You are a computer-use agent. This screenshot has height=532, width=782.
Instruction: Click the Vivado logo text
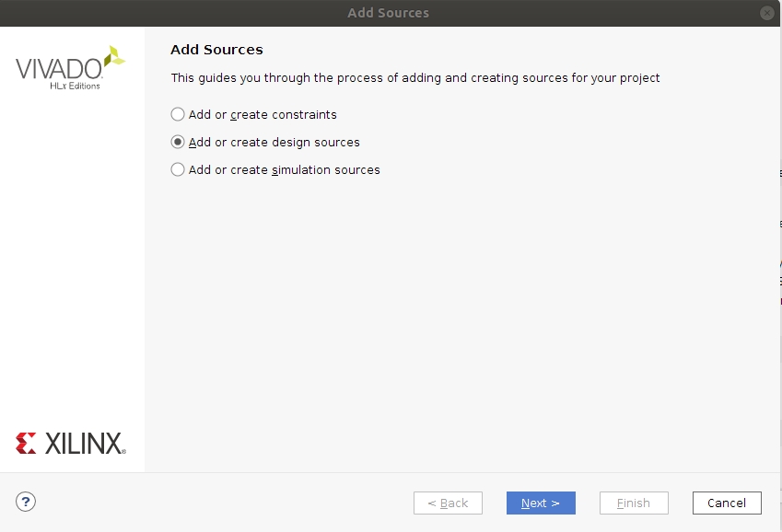point(57,69)
